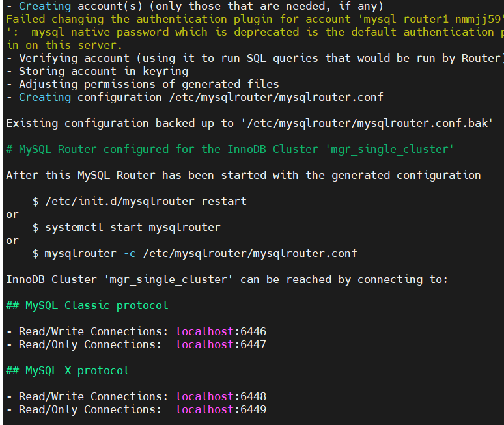
Task: Click 'After this MySQL Router has been started' line
Action: click(x=244, y=175)
